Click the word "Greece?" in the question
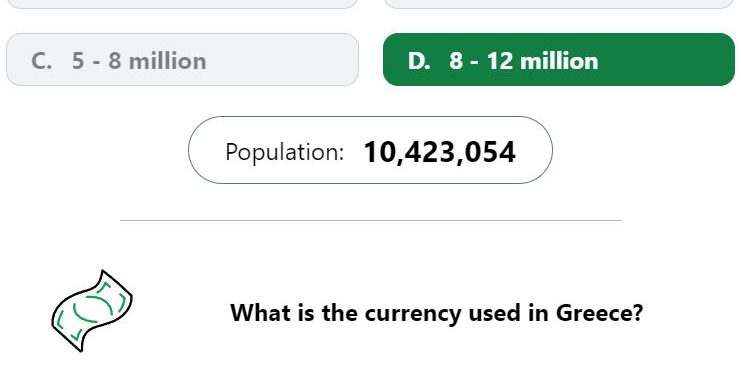Screen dimensions: 741x375 (599, 313)
